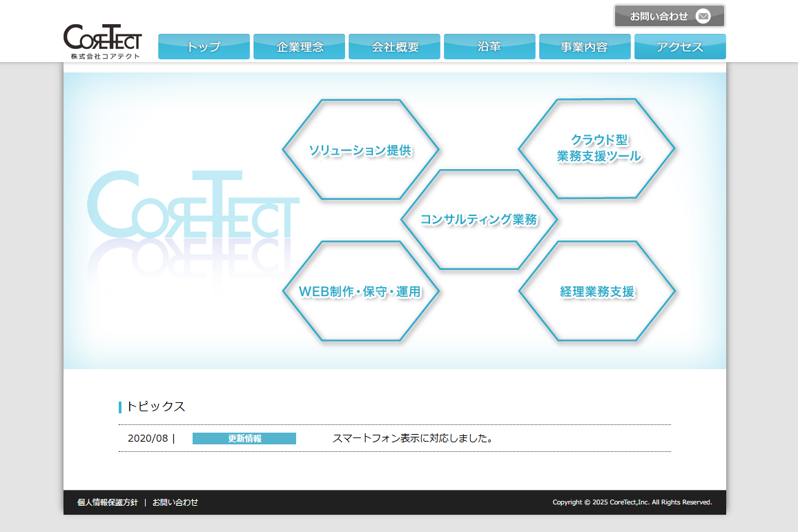
Task: Switch to the 企業理念 tab
Action: click(x=299, y=46)
